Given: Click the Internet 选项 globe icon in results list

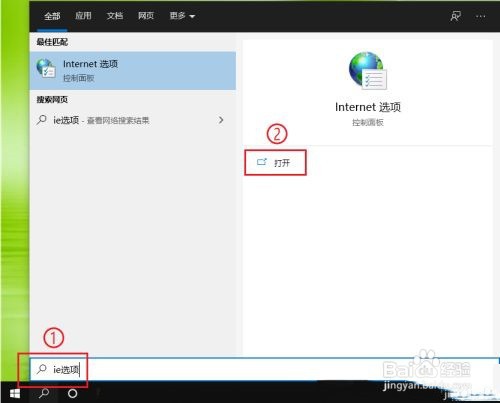Looking at the screenshot, I should (46, 68).
